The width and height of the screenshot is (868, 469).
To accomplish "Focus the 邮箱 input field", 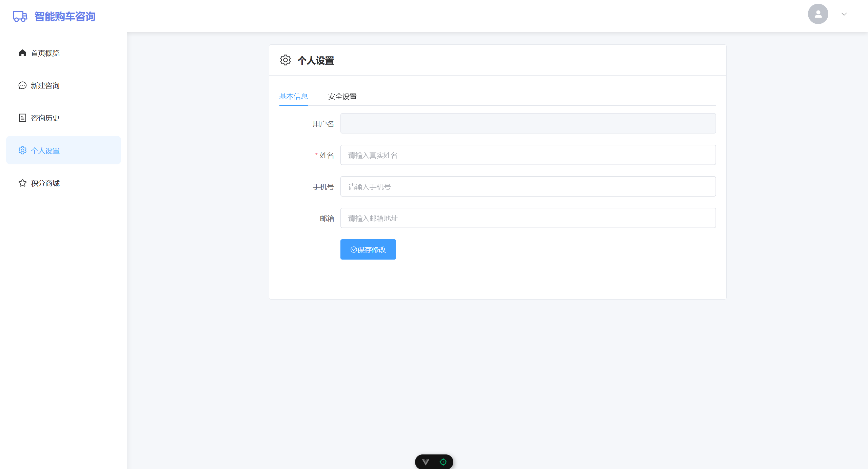I will pyautogui.click(x=528, y=218).
